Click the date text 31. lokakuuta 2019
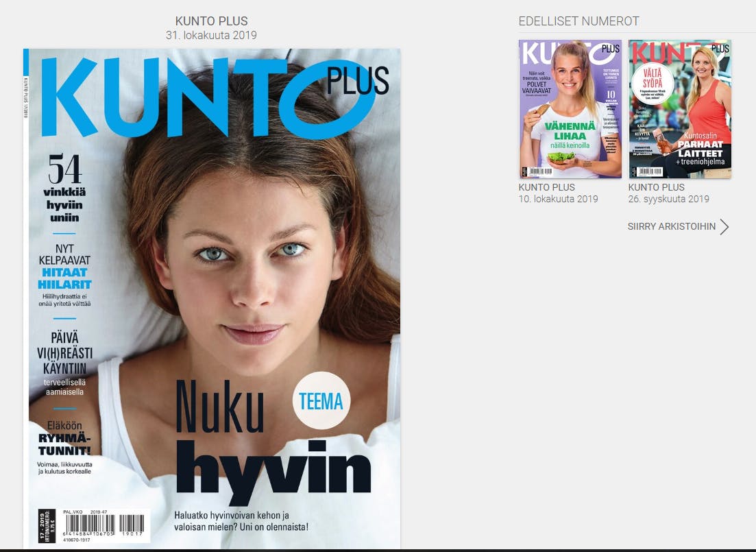The height and width of the screenshot is (552, 756). tap(211, 35)
